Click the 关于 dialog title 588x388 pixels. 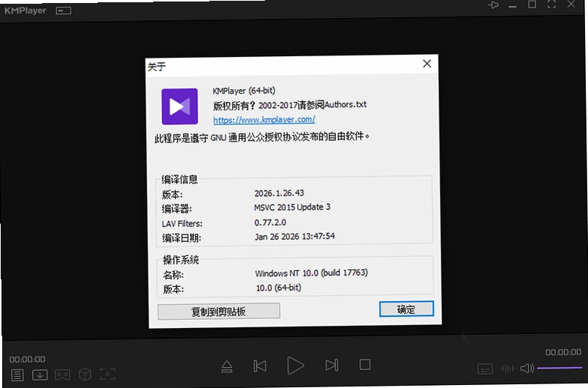157,67
